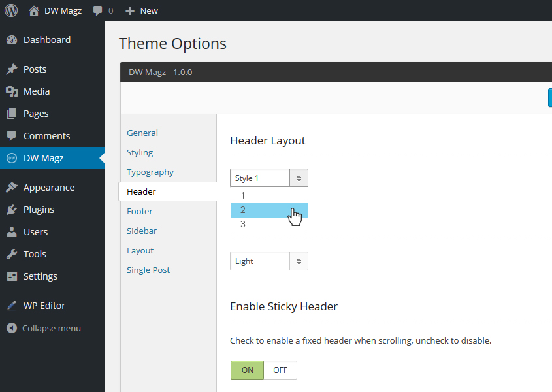Click the New link in admin bar

click(x=149, y=11)
